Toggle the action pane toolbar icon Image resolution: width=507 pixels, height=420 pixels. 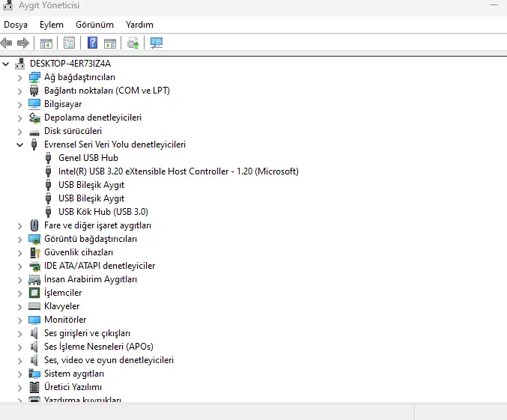point(110,43)
